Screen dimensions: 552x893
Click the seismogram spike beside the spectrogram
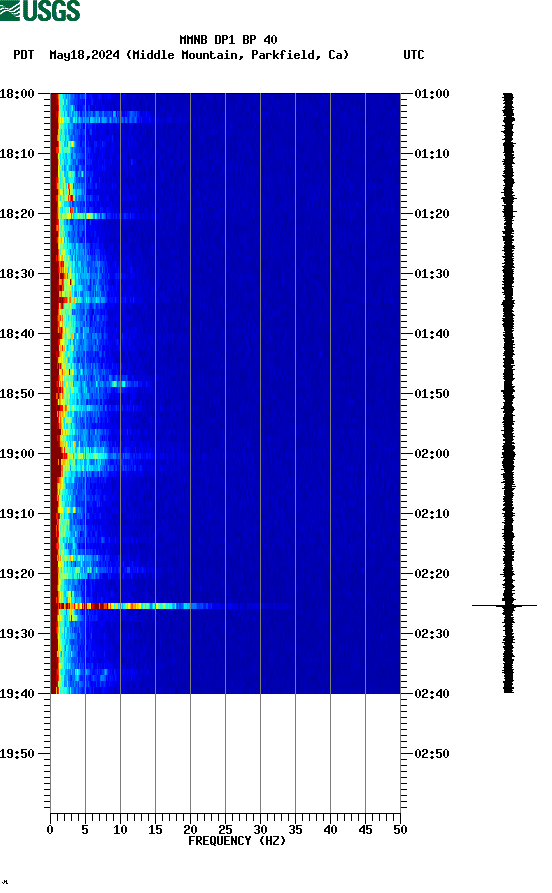click(x=505, y=605)
